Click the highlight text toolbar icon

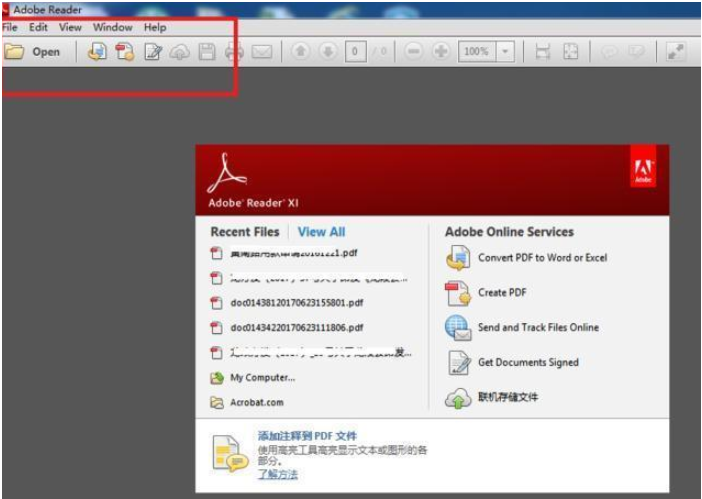636,52
